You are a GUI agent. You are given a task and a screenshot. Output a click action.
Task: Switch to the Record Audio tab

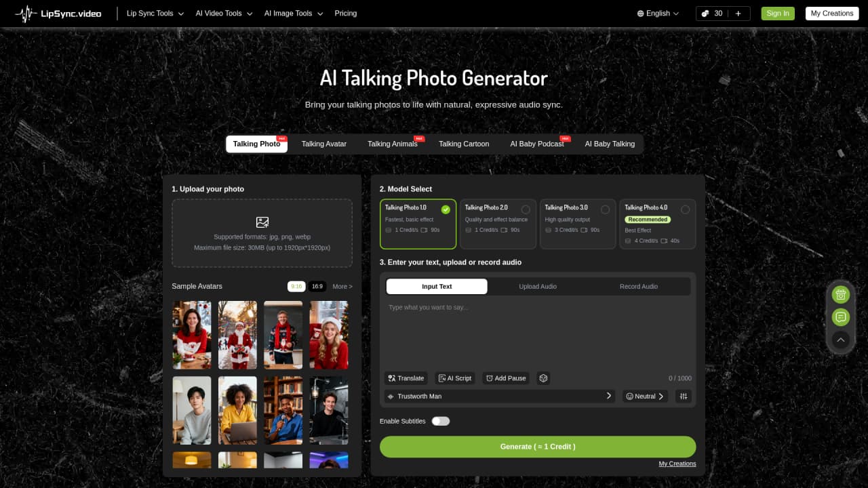point(639,287)
